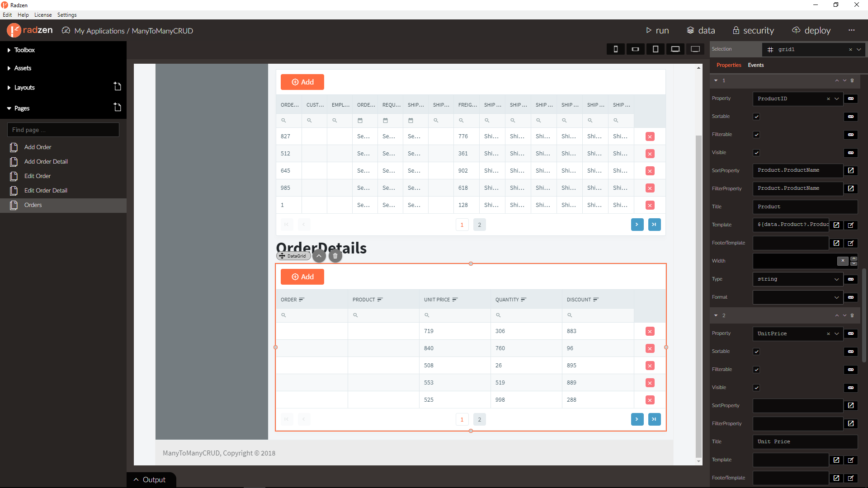Toggle Visible checkbox for UnitPrice column
The width and height of the screenshot is (868, 488).
(756, 388)
